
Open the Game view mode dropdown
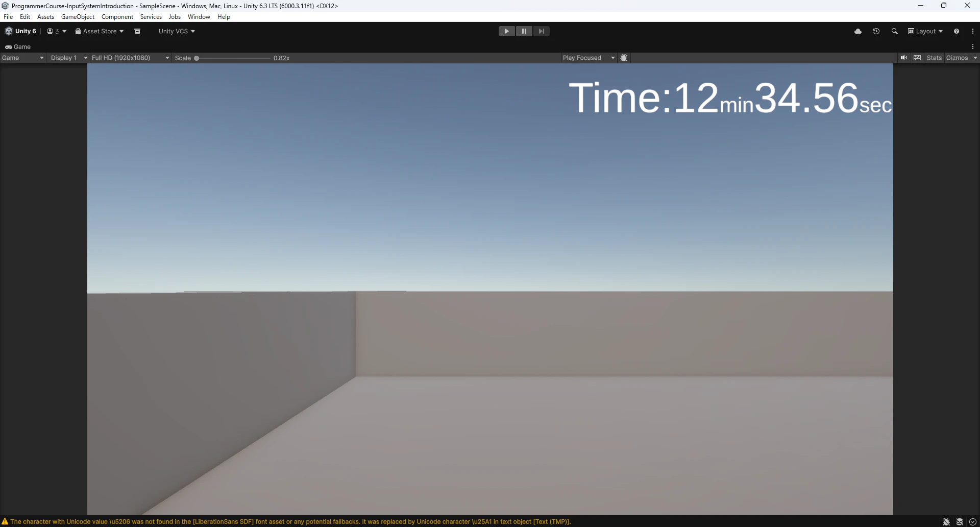coord(23,58)
